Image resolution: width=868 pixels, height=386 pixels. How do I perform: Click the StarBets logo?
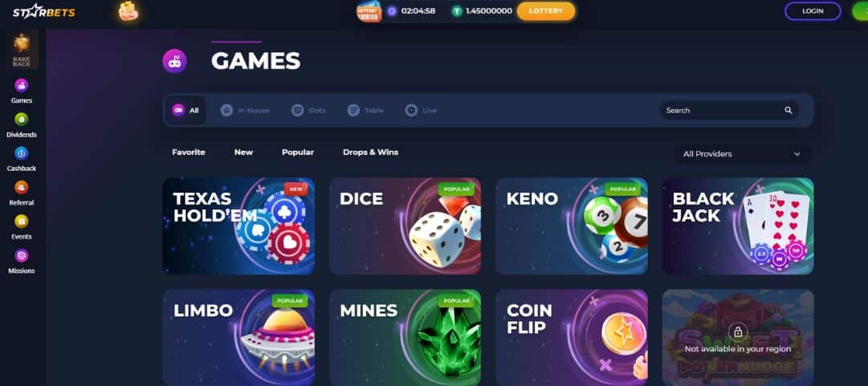coord(44,11)
